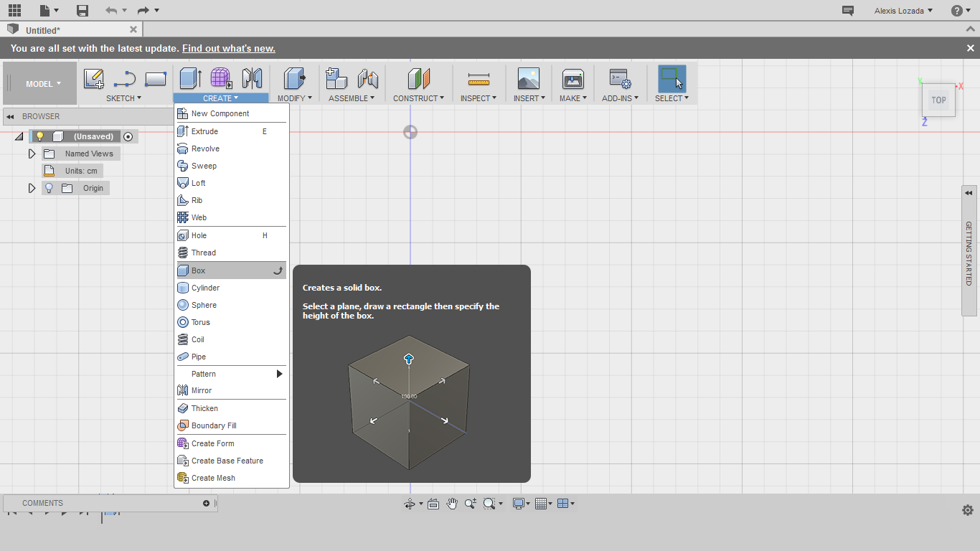The width and height of the screenshot is (980, 551).
Task: Select the Pan hand tool
Action: tap(452, 504)
